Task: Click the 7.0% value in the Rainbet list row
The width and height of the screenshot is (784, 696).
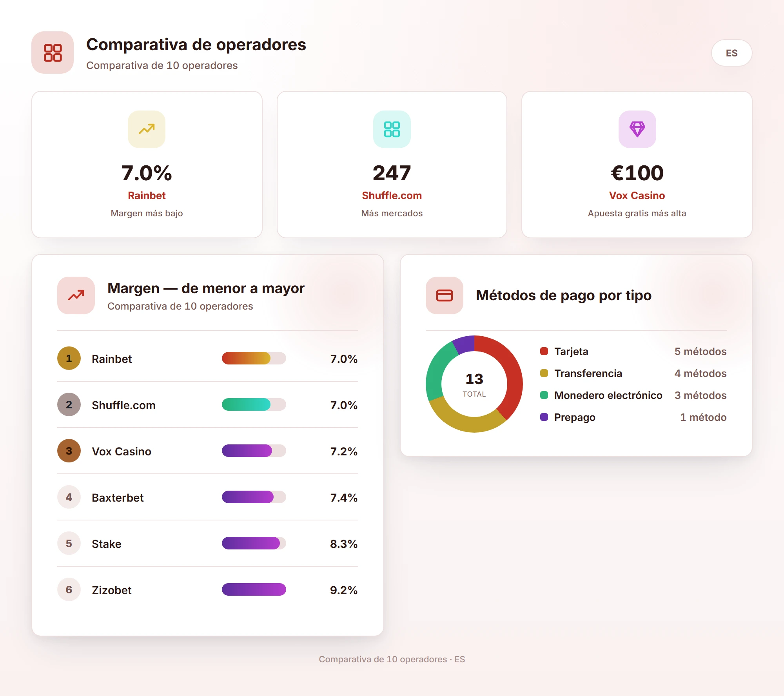Action: point(344,359)
